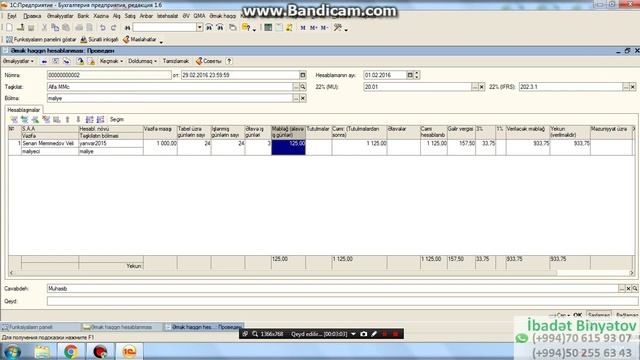Viewport: 640px width, 360px height.
Task: Select the Hesablaşmalar tab
Action: point(24,110)
